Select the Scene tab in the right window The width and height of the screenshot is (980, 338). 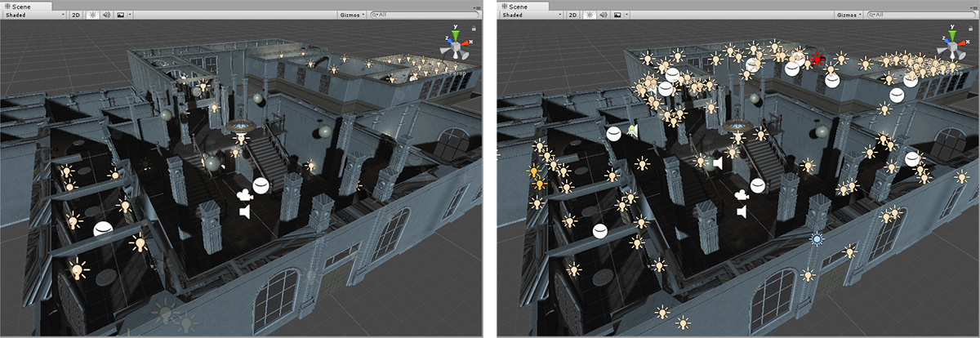pyautogui.click(x=523, y=5)
